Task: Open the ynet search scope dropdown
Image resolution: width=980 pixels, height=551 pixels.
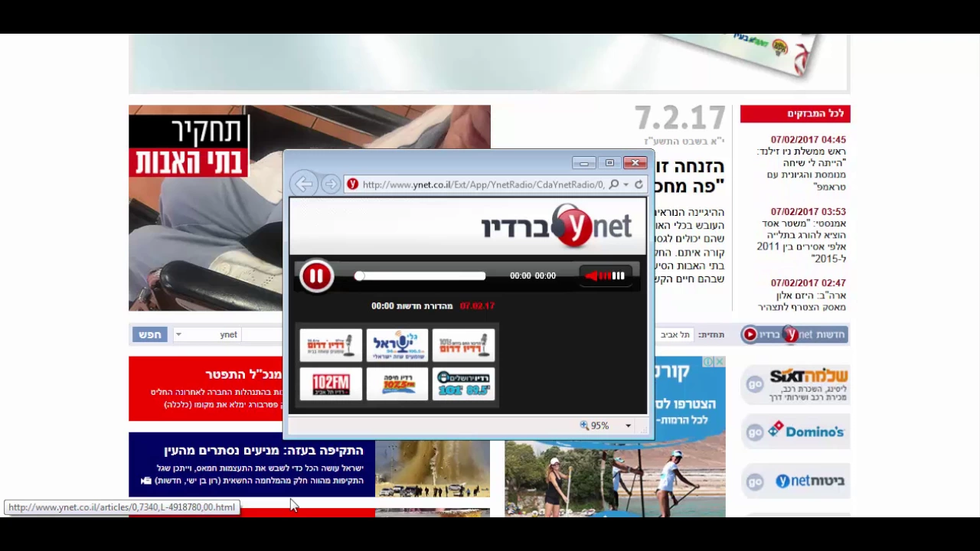Action: pyautogui.click(x=178, y=334)
